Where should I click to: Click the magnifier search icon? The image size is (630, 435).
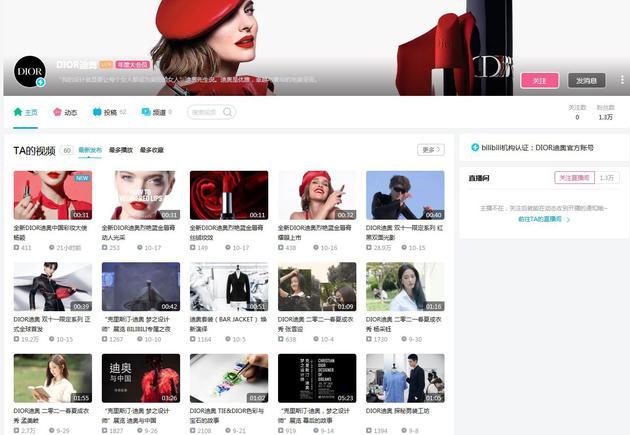coord(227,112)
